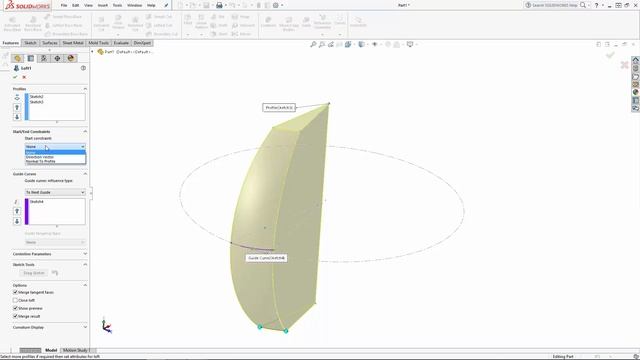Image resolution: width=640 pixels, height=360 pixels.
Task: Cancel feature with corner X in viewport
Action: (624, 65)
